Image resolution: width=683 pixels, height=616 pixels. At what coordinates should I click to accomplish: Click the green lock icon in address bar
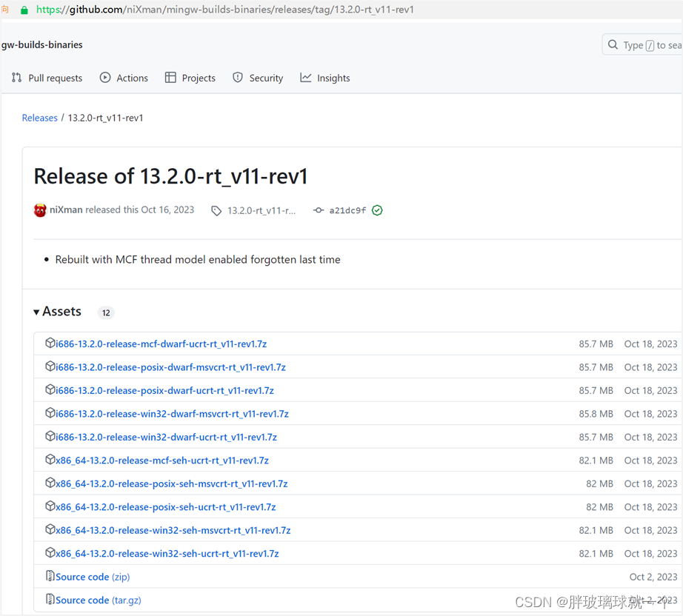coord(24,10)
